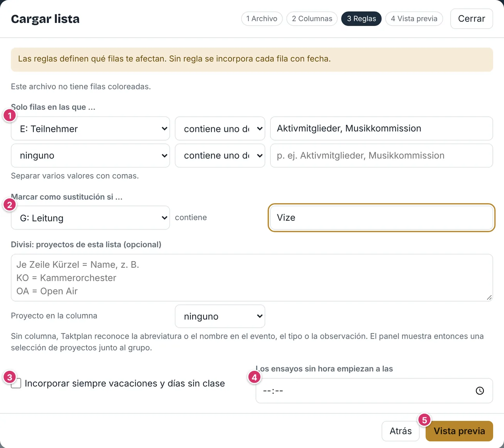The image size is (504, 448).
Task: Open first contiene uno de operator dropdown
Action: pos(220,128)
